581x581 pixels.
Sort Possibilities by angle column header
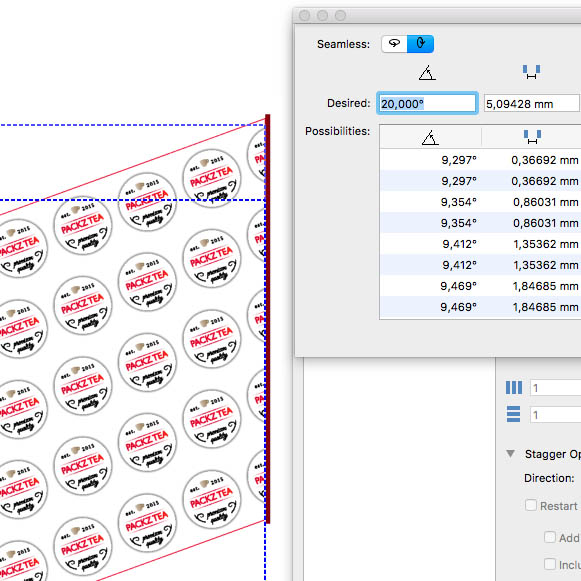pyautogui.click(x=430, y=137)
